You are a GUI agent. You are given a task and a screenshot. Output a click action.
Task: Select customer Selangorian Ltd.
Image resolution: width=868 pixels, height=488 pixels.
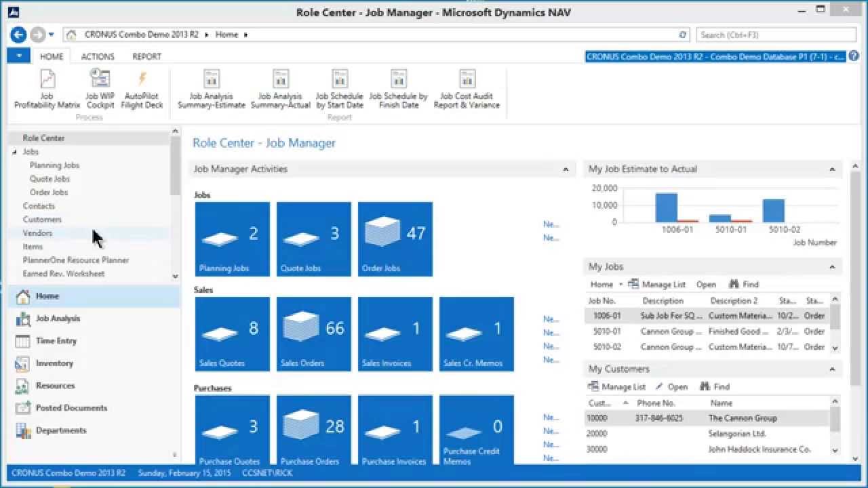(707, 434)
